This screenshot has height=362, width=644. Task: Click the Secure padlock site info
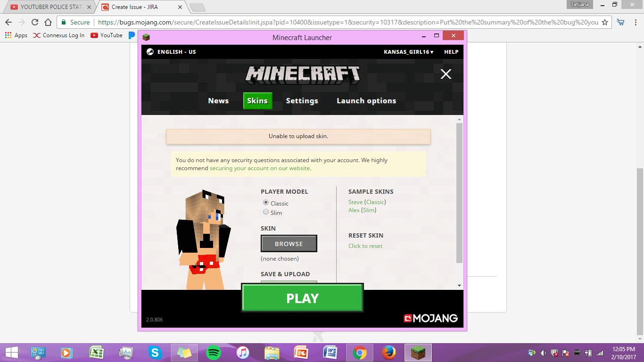(x=75, y=22)
